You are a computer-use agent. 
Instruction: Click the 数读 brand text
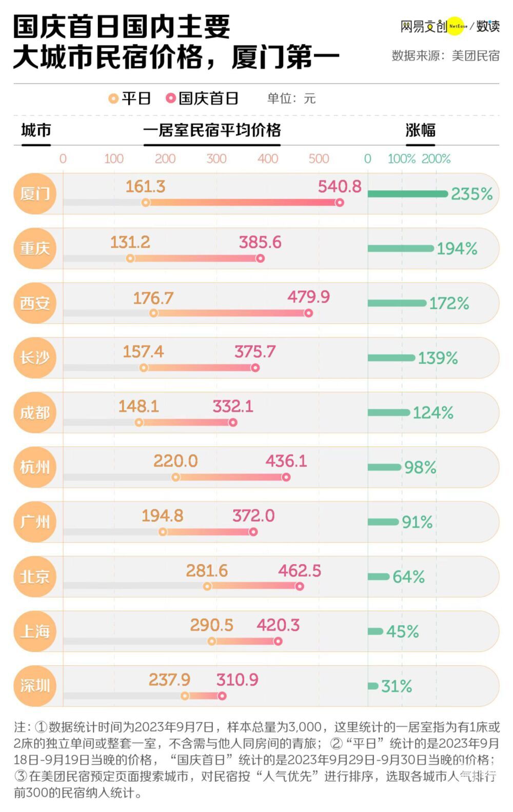click(x=487, y=26)
